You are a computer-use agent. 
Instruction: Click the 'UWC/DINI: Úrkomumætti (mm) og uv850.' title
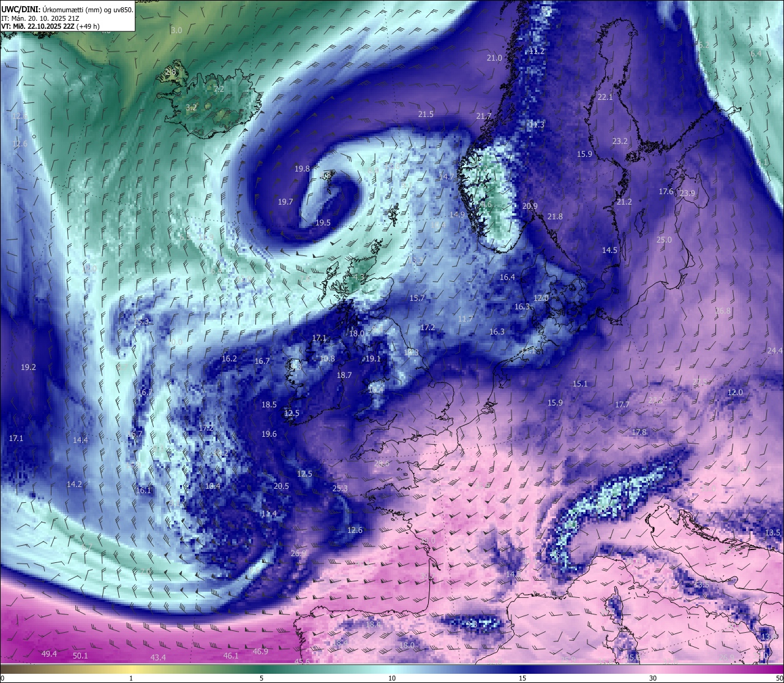pyautogui.click(x=67, y=9)
